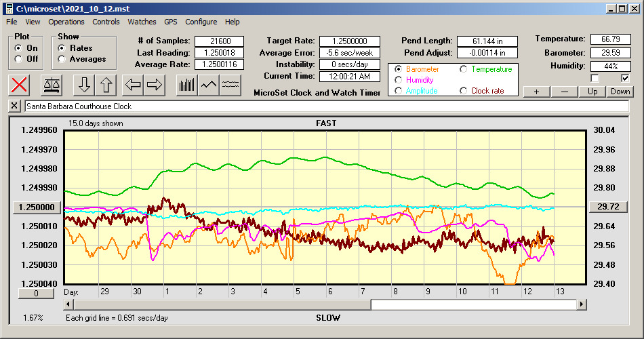Open the Operations menu
Screen dimensions: 644x339
click(x=66, y=22)
